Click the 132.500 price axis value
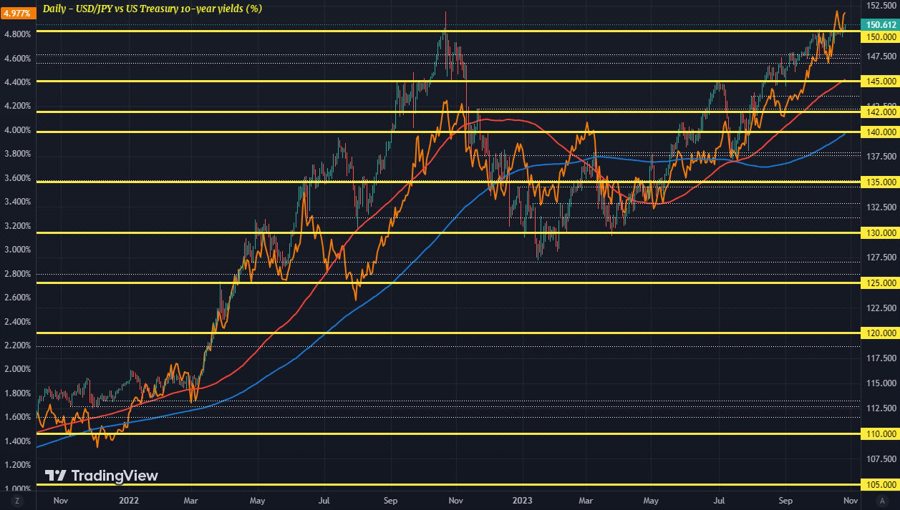Screen dimensions: 900x510 [x=881, y=207]
